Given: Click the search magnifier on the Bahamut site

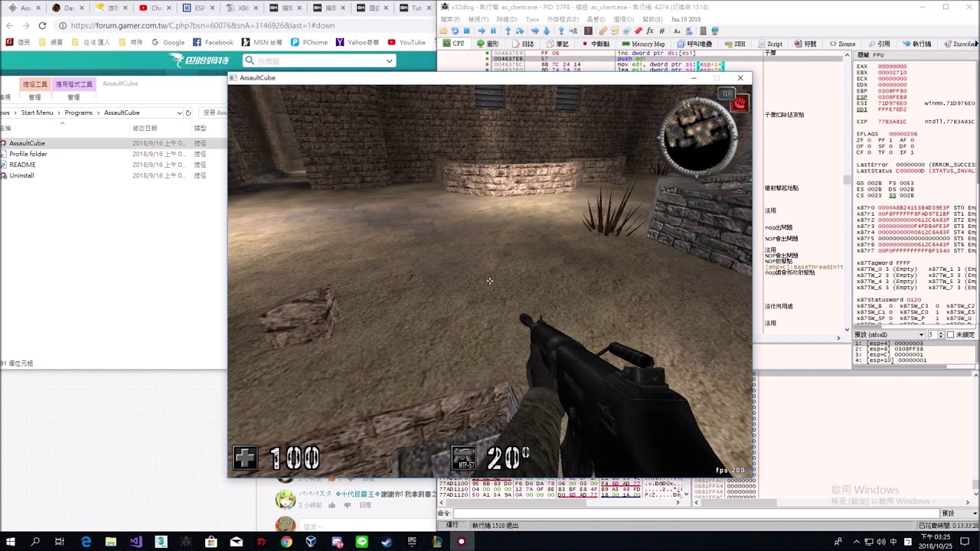Looking at the screenshot, I should [x=249, y=60].
